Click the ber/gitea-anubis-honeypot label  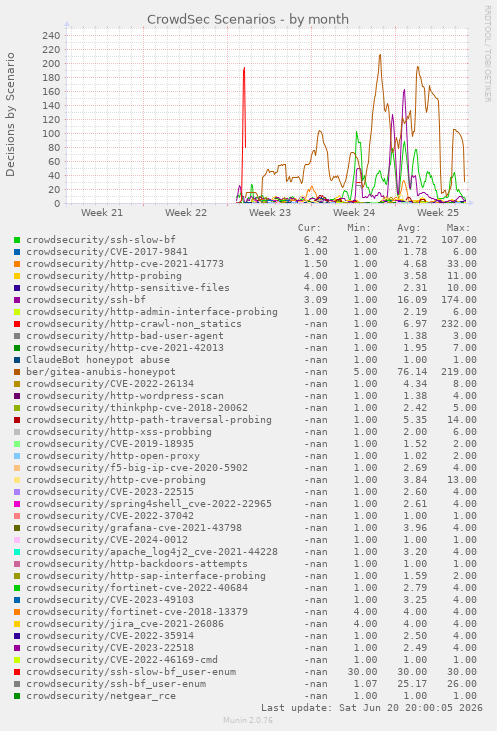click(101, 372)
